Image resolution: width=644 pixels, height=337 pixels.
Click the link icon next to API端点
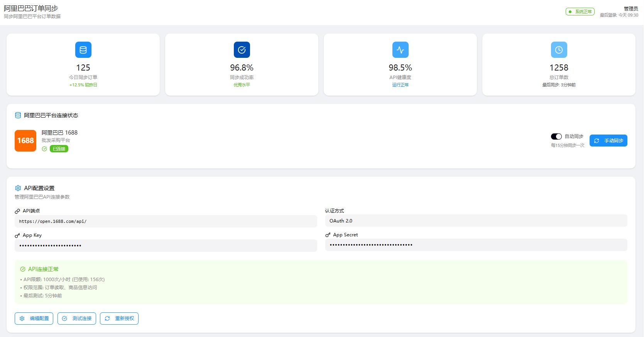[x=17, y=211]
